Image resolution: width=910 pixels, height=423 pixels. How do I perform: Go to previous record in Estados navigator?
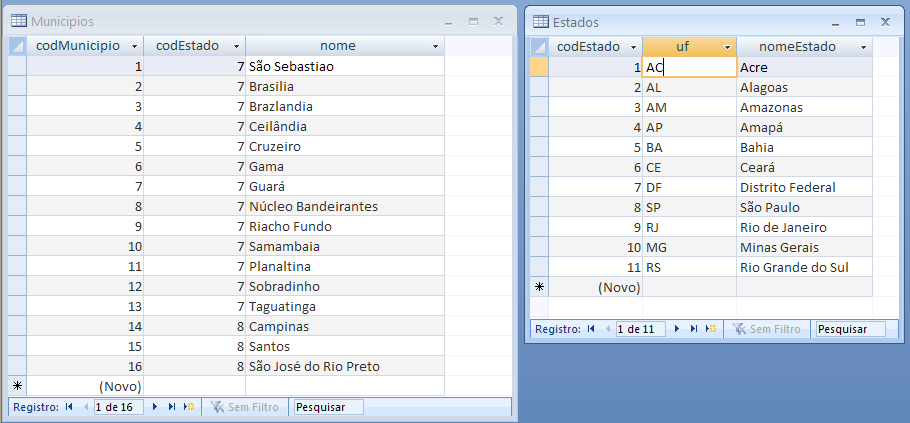[609, 329]
